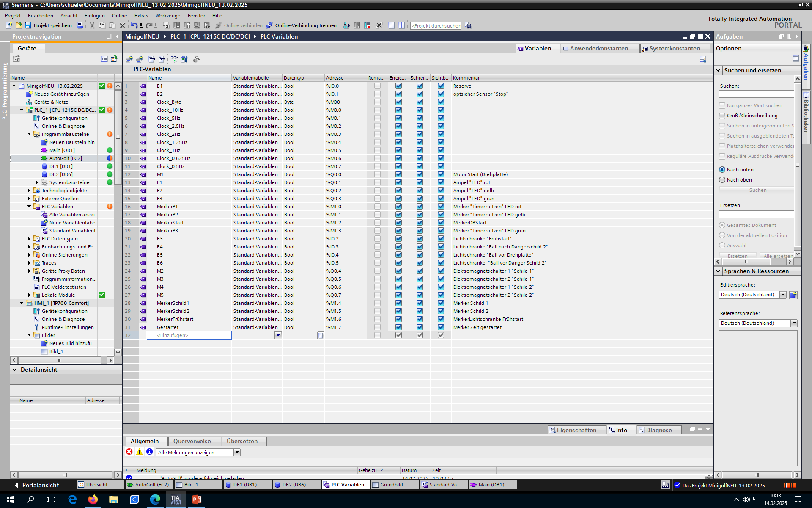Collapse the Programmbausteine tree node

point(29,134)
